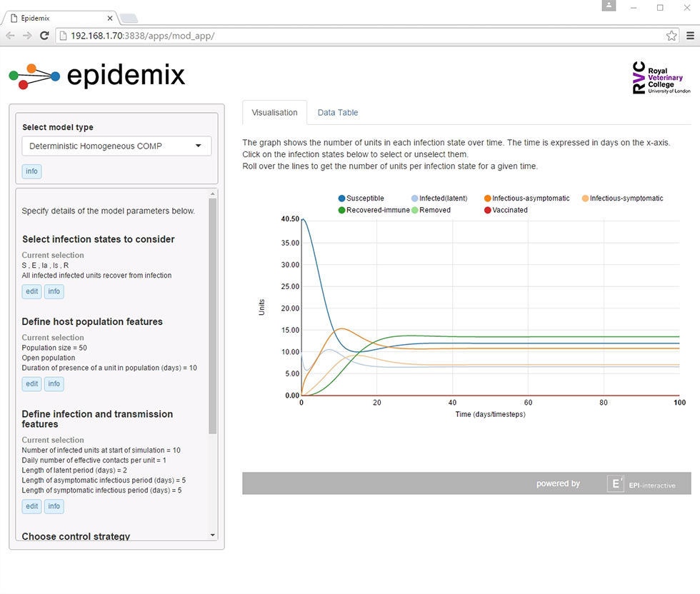Image resolution: width=700 pixels, height=594 pixels.
Task: Click the sidebar scroll down arrow
Action: tap(213, 535)
